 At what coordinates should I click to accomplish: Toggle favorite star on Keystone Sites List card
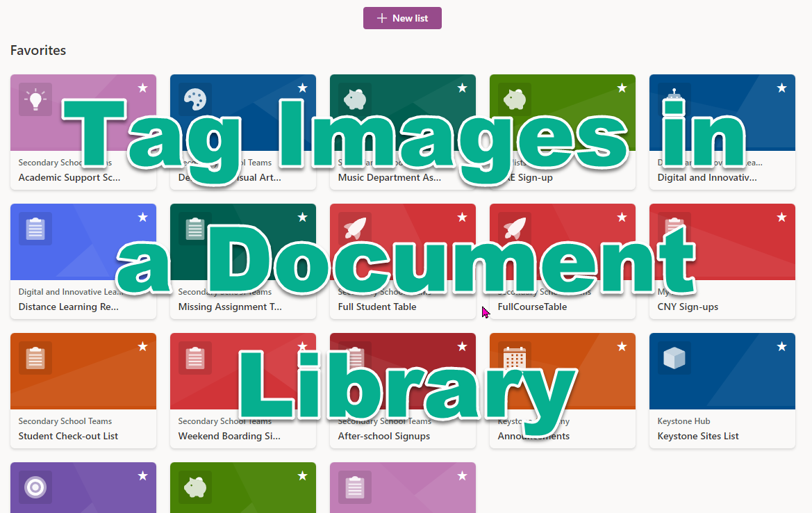(x=782, y=347)
